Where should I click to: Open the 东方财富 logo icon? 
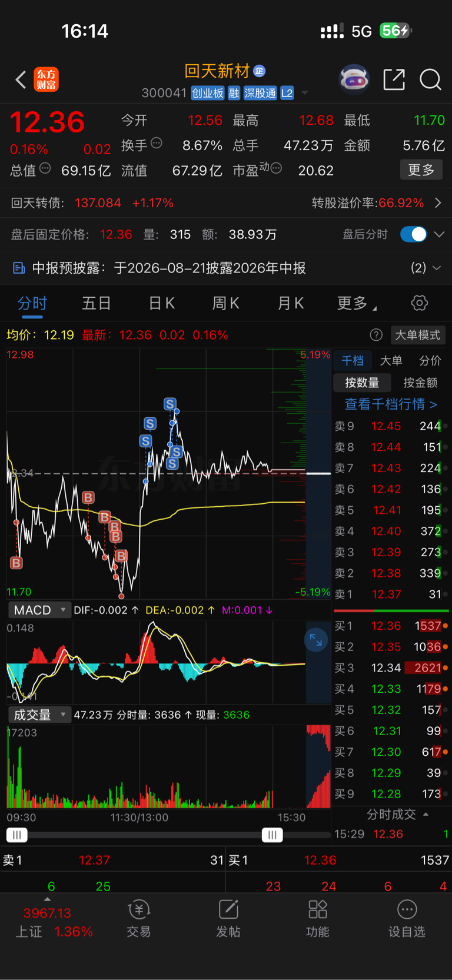pyautogui.click(x=46, y=79)
